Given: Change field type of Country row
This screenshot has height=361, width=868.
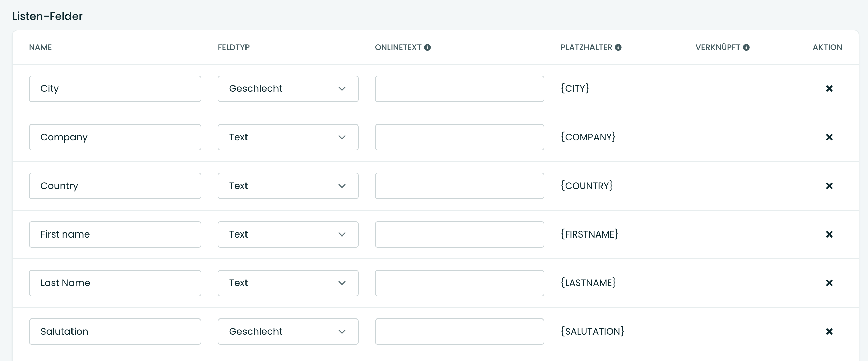Looking at the screenshot, I should (288, 186).
